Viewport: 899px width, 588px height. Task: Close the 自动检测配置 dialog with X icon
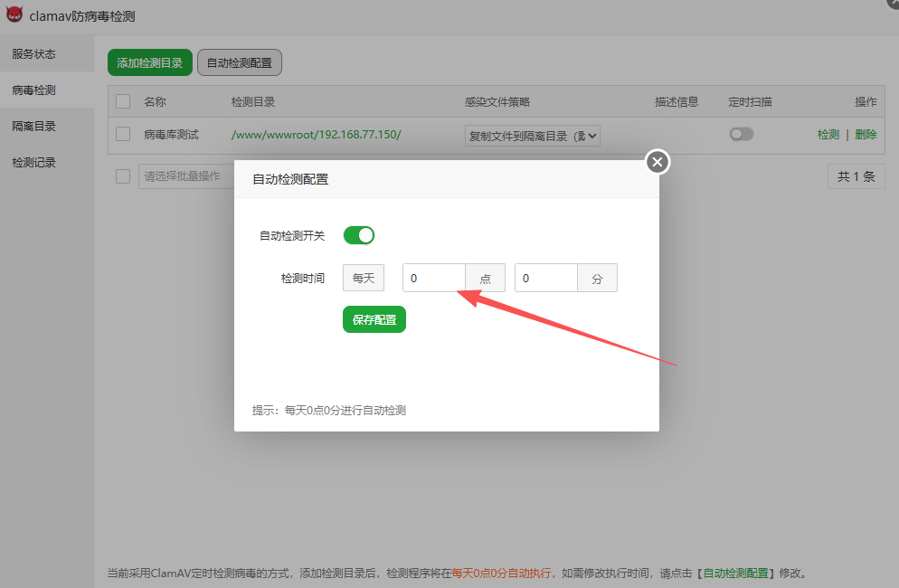point(658,162)
